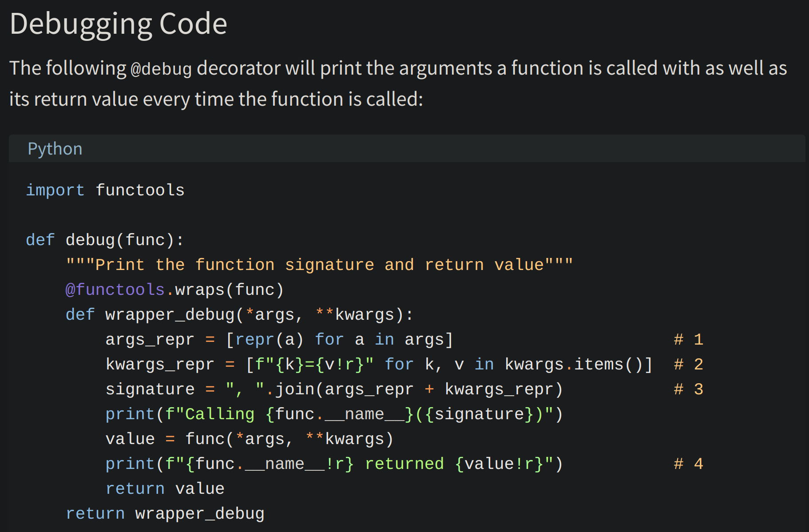Click the print 'Calling {func.__name__}' line
This screenshot has width=809, height=532.
334,414
